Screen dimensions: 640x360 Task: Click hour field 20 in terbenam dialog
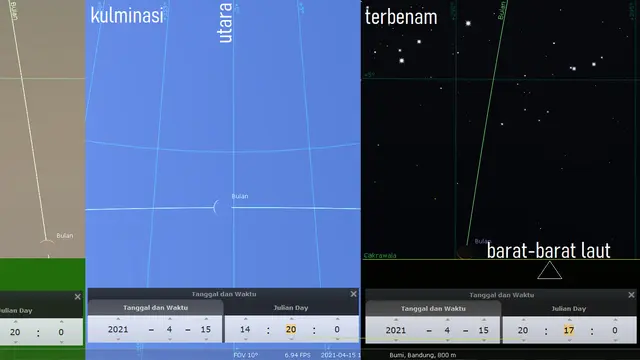523,330
